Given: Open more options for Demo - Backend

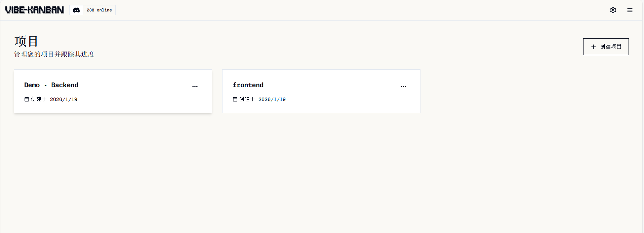Looking at the screenshot, I should point(195,87).
